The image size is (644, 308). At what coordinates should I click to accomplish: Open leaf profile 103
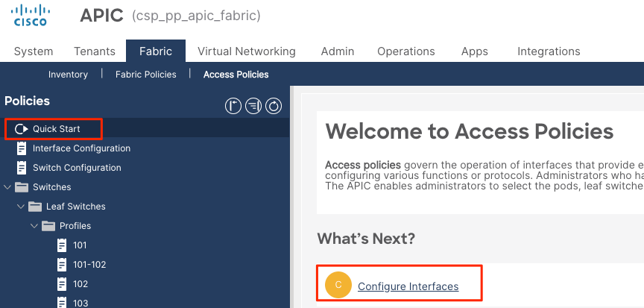(80, 304)
